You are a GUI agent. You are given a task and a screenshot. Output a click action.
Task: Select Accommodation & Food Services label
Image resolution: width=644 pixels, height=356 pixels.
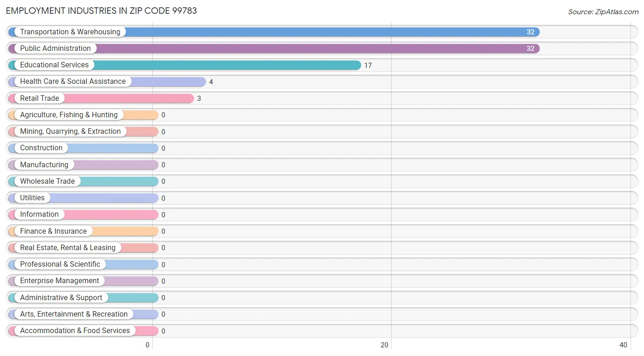tap(75, 331)
